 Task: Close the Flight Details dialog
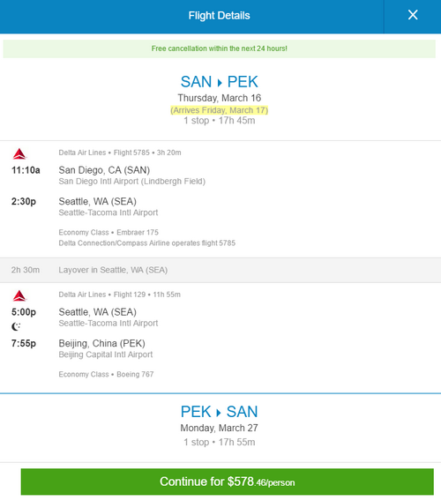[x=413, y=15]
